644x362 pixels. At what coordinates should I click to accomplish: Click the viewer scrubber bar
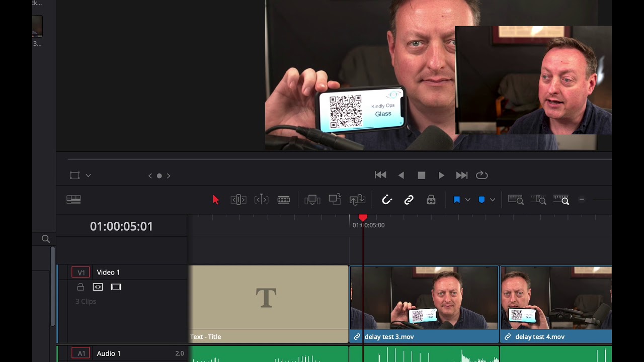[340, 159]
